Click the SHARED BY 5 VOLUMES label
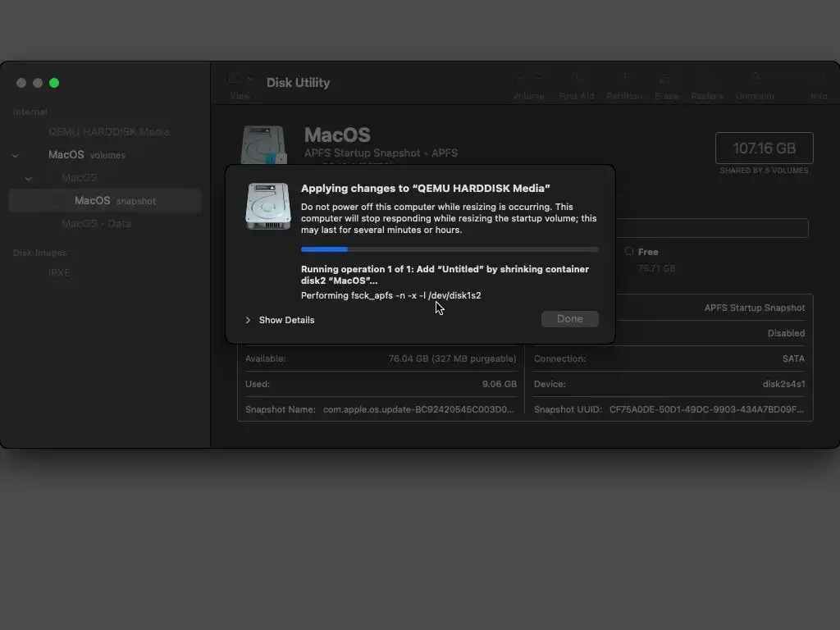Screen dimensions: 840x630 (x=764, y=171)
